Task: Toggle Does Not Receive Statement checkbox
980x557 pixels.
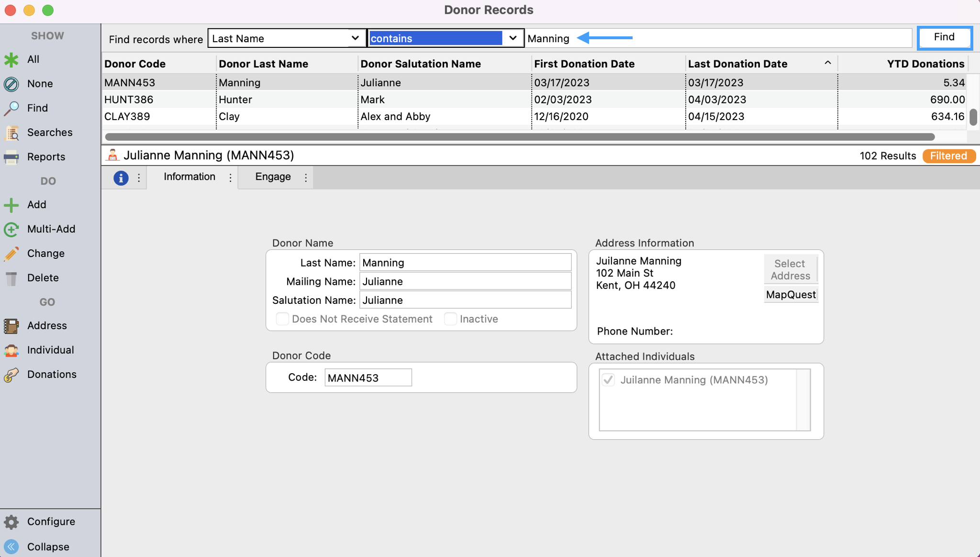Action: (282, 319)
